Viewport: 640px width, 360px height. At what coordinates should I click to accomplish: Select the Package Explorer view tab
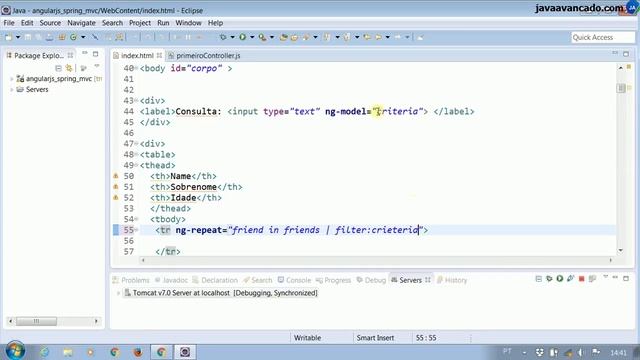click(39, 56)
